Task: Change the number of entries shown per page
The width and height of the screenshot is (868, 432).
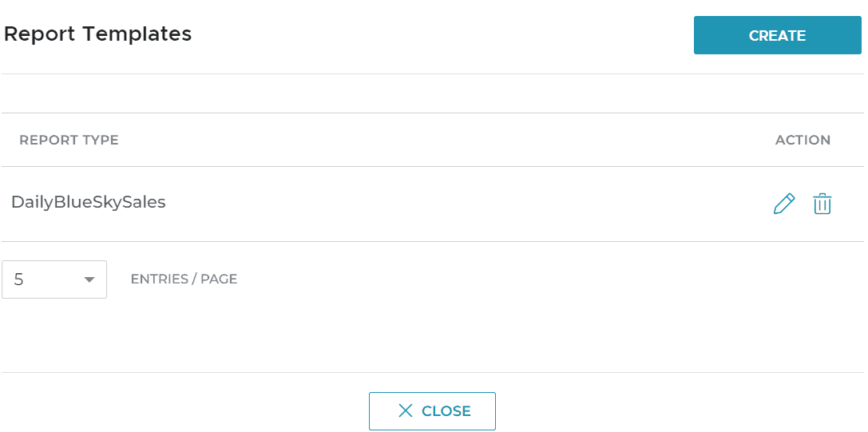Action: (x=54, y=279)
